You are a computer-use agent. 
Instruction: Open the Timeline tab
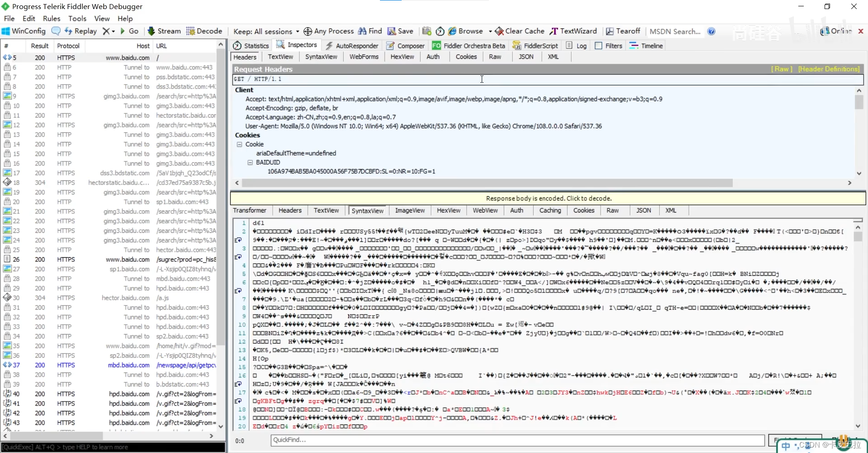[x=646, y=46]
